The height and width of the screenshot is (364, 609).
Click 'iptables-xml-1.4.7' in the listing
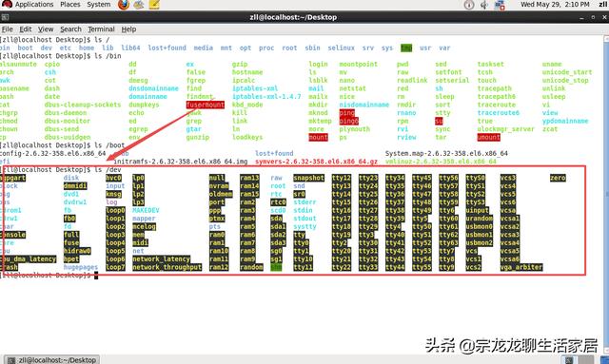[x=266, y=97]
